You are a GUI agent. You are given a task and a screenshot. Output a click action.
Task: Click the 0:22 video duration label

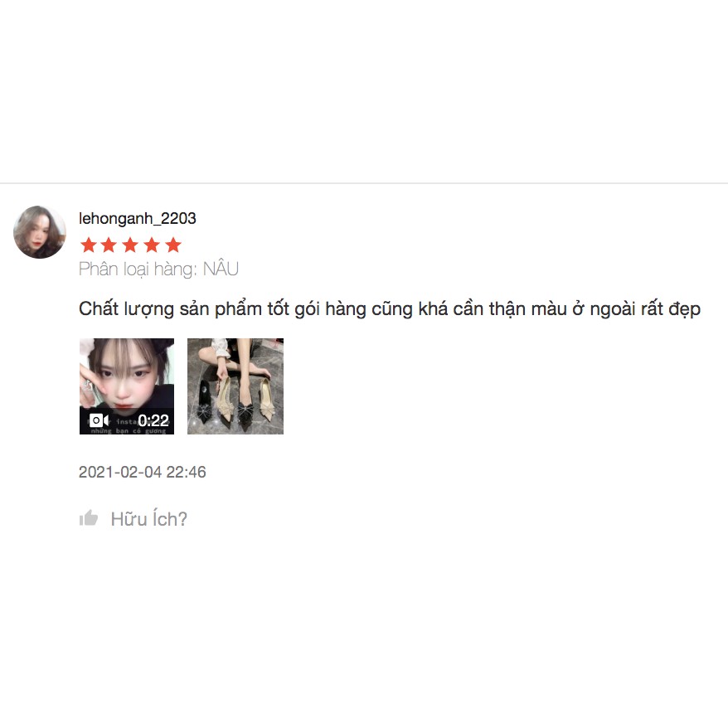[153, 420]
